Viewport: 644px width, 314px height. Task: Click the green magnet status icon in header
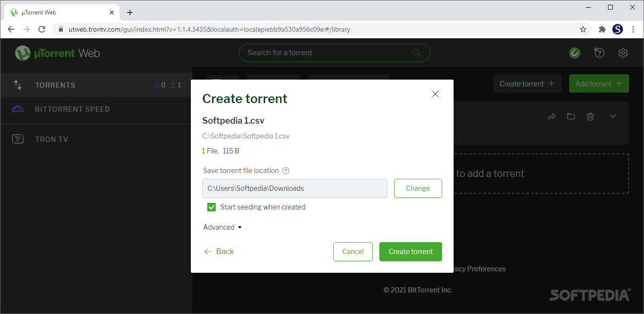point(574,53)
